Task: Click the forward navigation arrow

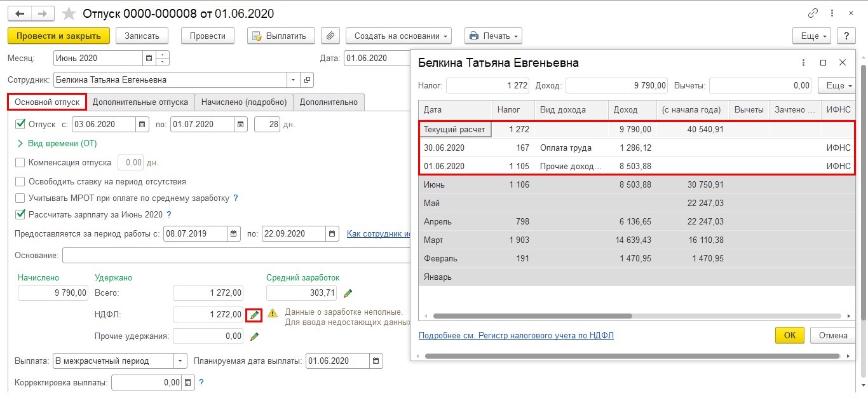Action: (42, 13)
